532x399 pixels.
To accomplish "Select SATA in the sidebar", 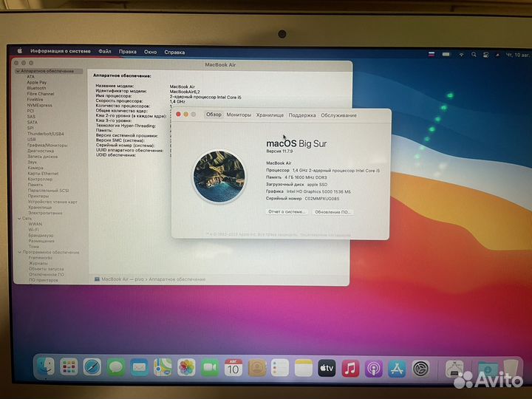I will [33, 122].
